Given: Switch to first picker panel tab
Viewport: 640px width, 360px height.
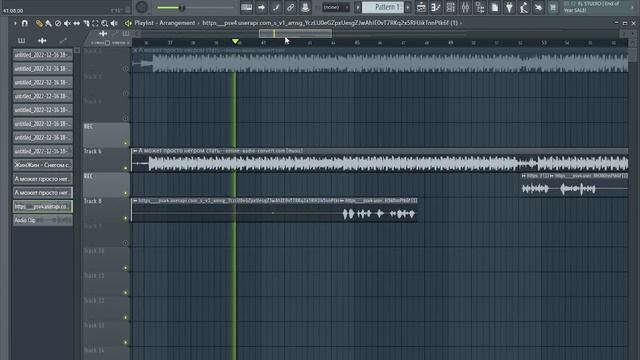Looking at the screenshot, I should tap(21, 40).
